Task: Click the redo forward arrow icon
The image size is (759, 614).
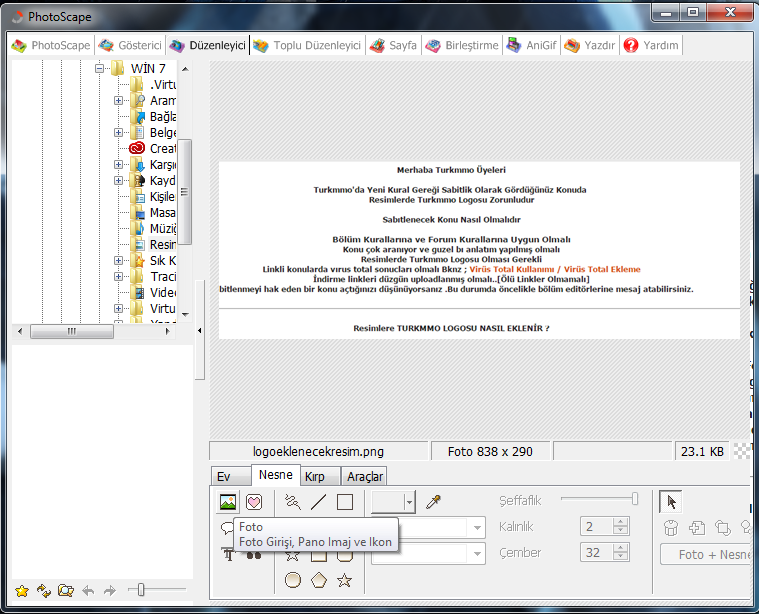Action: point(110,591)
